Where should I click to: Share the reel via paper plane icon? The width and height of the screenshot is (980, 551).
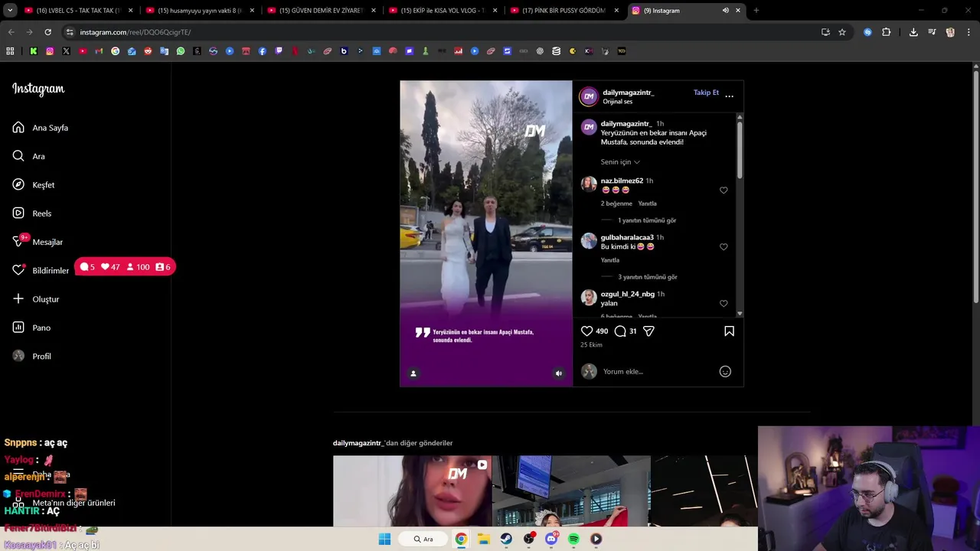(648, 331)
